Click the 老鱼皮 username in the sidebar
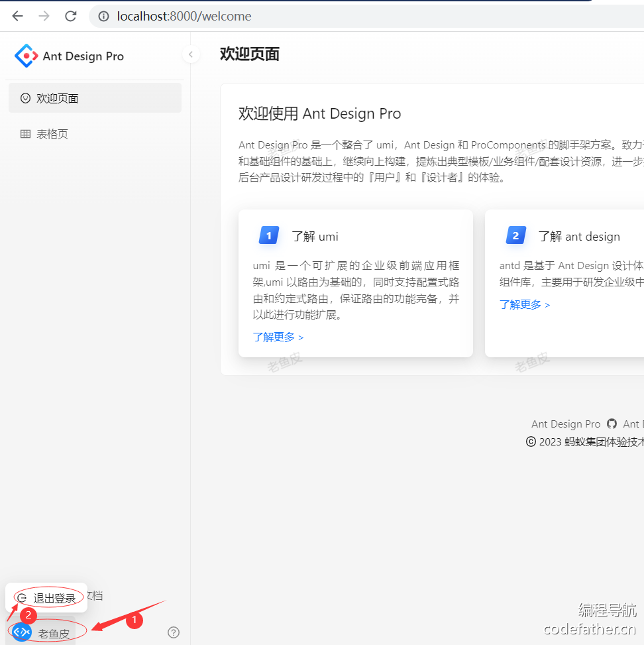 54,634
